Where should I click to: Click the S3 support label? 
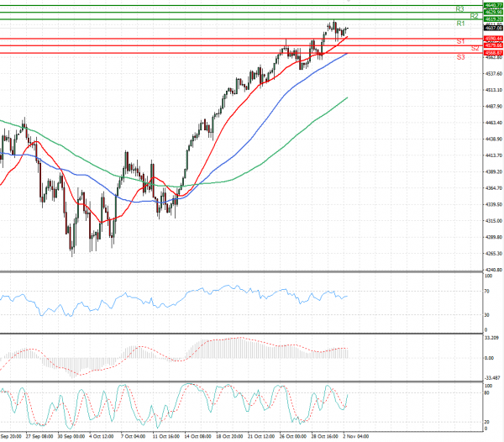pos(460,57)
